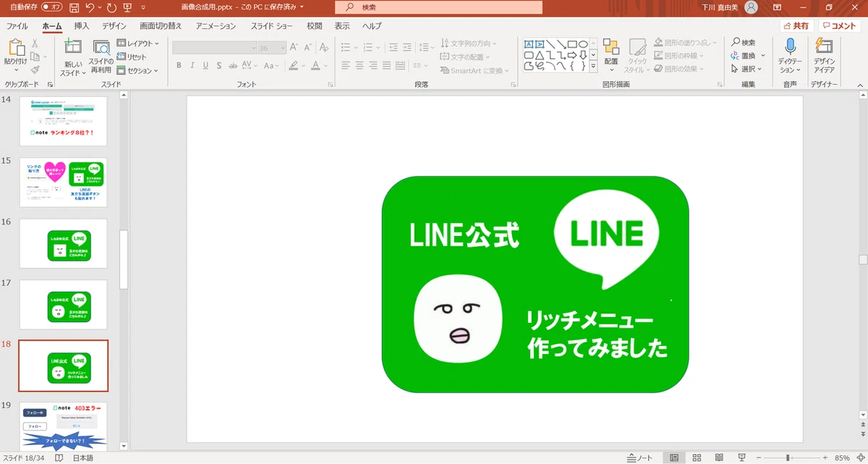Screen dimensions: 868x464
Task: Click the 図形の枠線 button
Action: (680, 56)
